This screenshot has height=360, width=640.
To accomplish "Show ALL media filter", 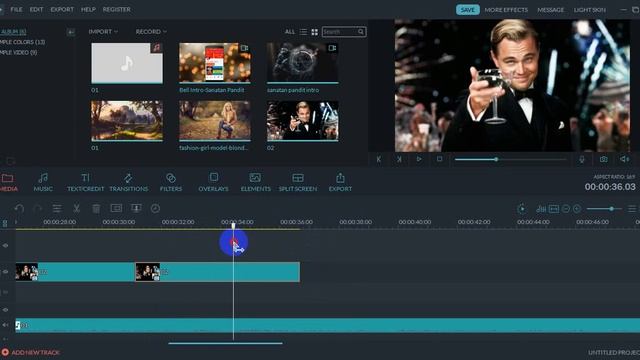I will (290, 31).
